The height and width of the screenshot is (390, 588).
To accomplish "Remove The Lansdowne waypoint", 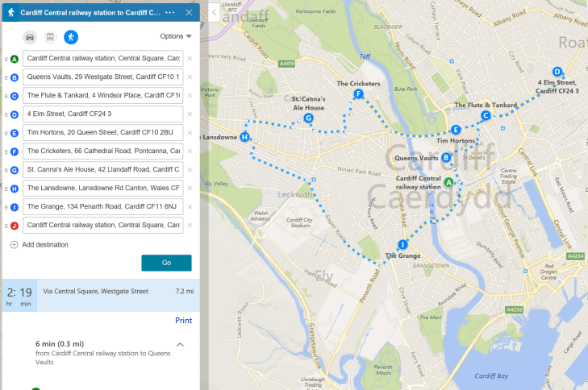I will coord(190,188).
